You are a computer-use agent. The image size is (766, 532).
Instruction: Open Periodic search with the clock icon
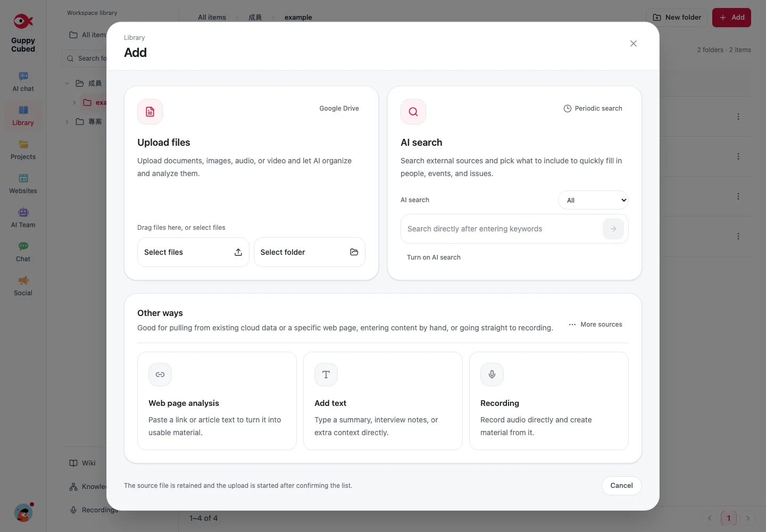click(593, 109)
